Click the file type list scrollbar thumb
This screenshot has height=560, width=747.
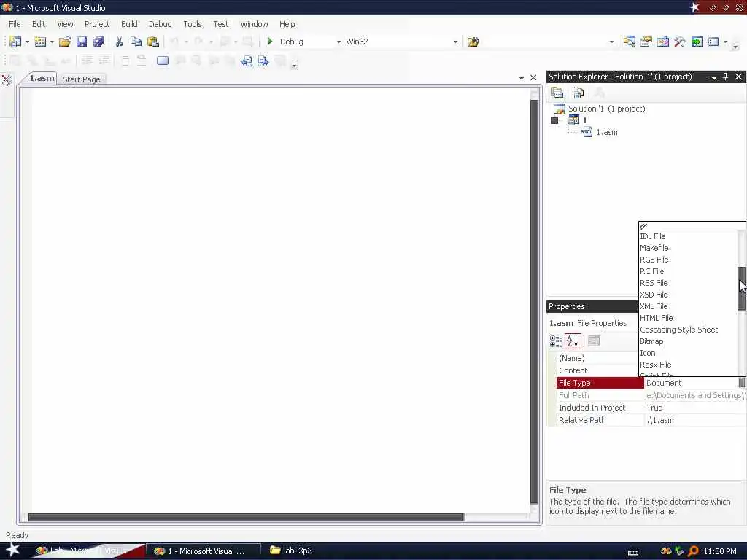(x=741, y=289)
